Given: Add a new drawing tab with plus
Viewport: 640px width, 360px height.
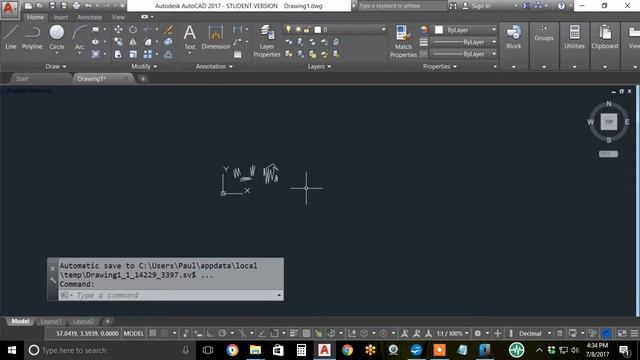Looking at the screenshot, I should 143,79.
